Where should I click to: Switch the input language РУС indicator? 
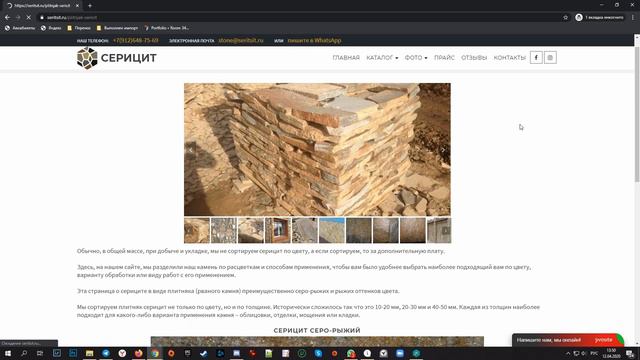[594, 353]
